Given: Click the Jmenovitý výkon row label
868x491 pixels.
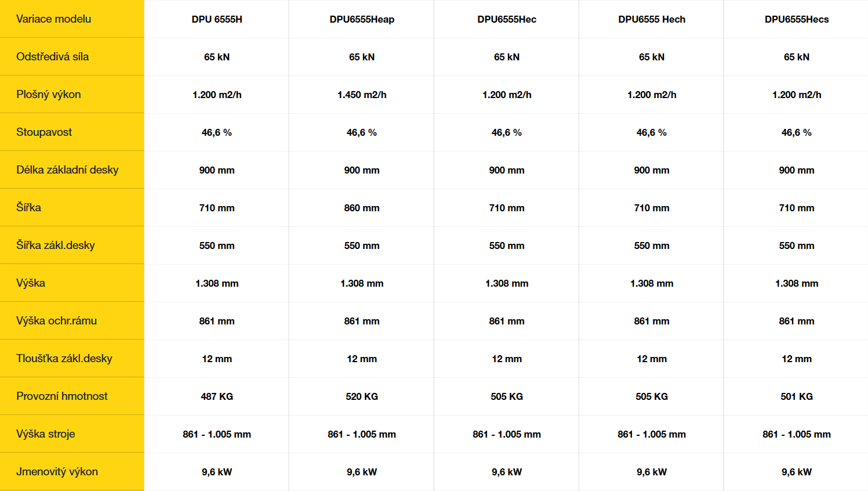Looking at the screenshot, I should [x=57, y=471].
